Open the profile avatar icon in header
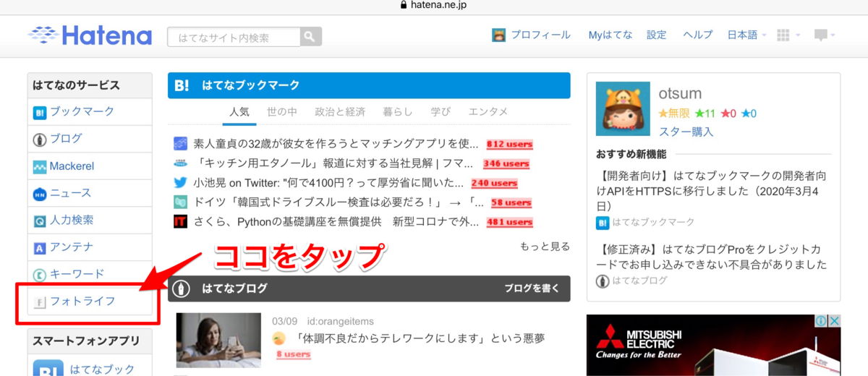This screenshot has height=376, width=868. tap(498, 35)
